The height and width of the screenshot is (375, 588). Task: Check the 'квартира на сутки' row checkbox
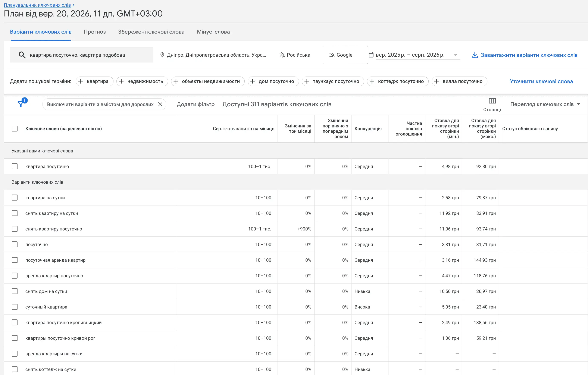coord(15,198)
